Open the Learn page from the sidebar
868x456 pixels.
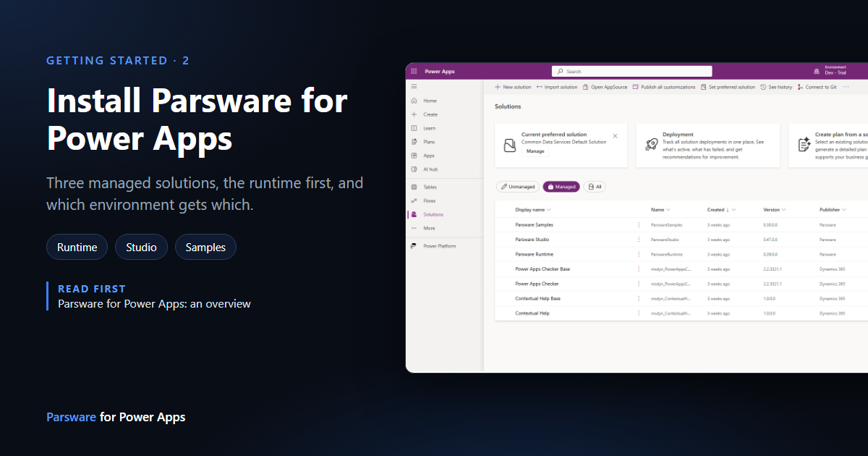coord(424,128)
